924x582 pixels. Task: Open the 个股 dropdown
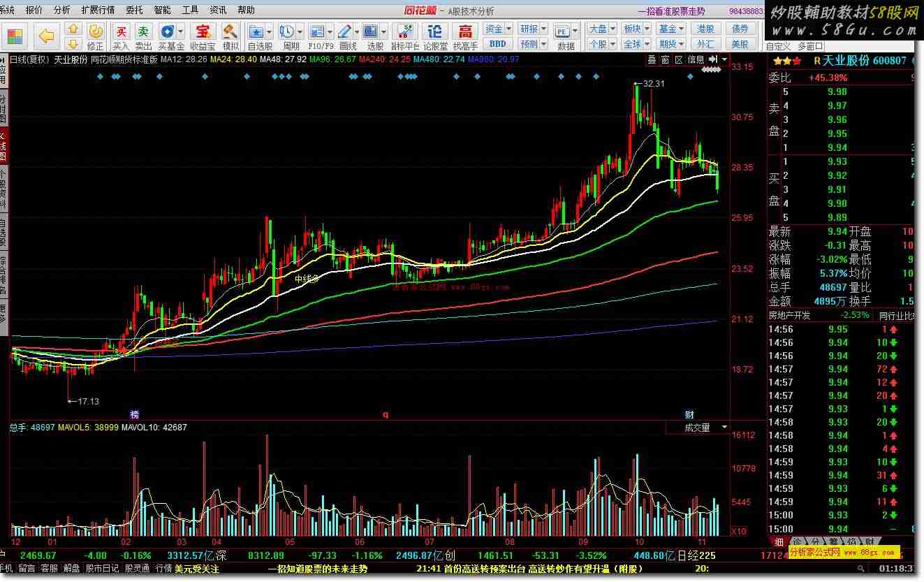pos(601,44)
